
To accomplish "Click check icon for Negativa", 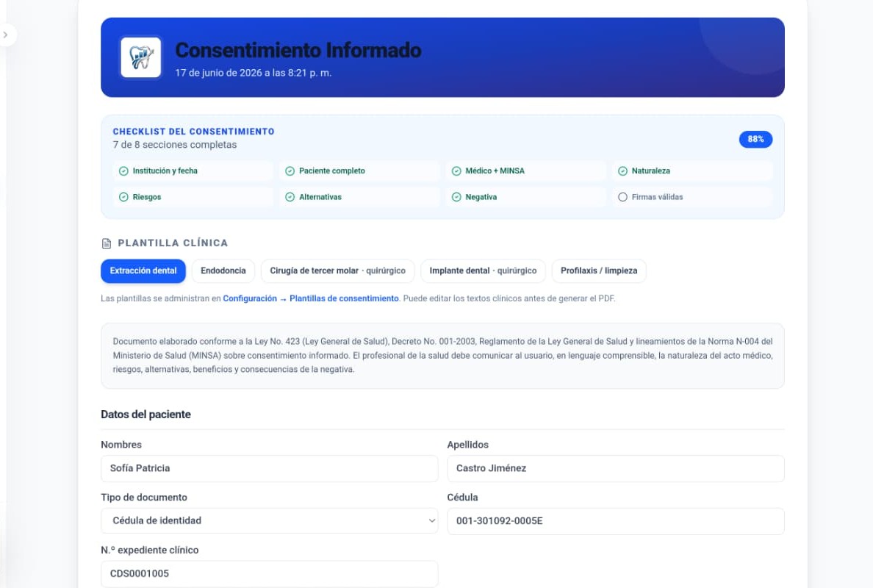I will (x=456, y=197).
